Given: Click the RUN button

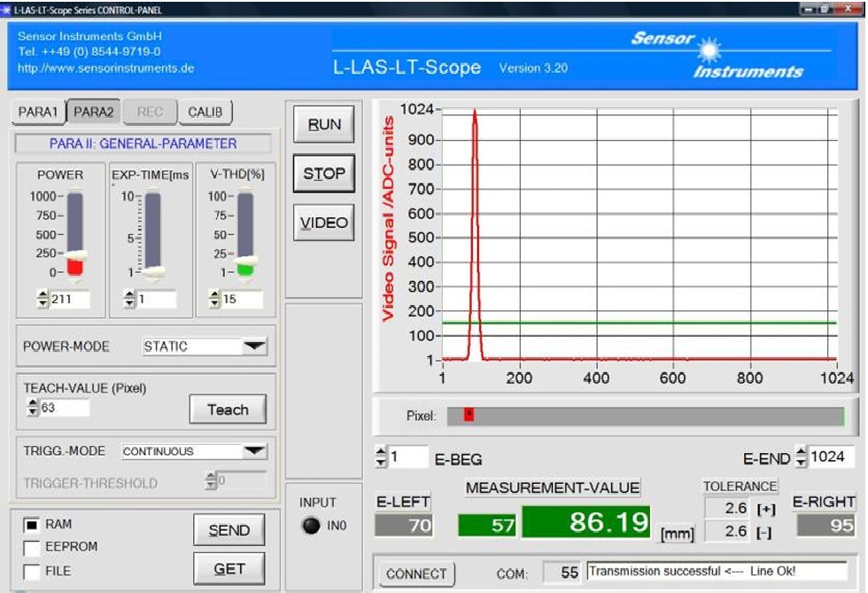Looking at the screenshot, I should [324, 125].
